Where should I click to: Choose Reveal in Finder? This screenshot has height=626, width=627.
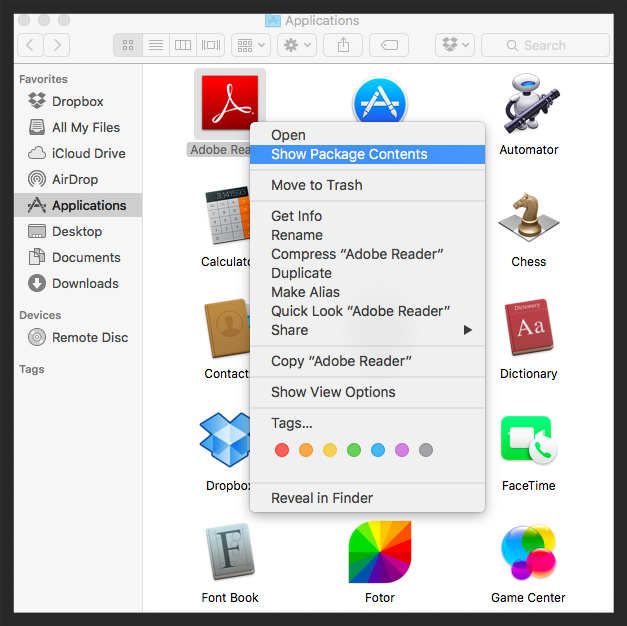[x=367, y=498]
